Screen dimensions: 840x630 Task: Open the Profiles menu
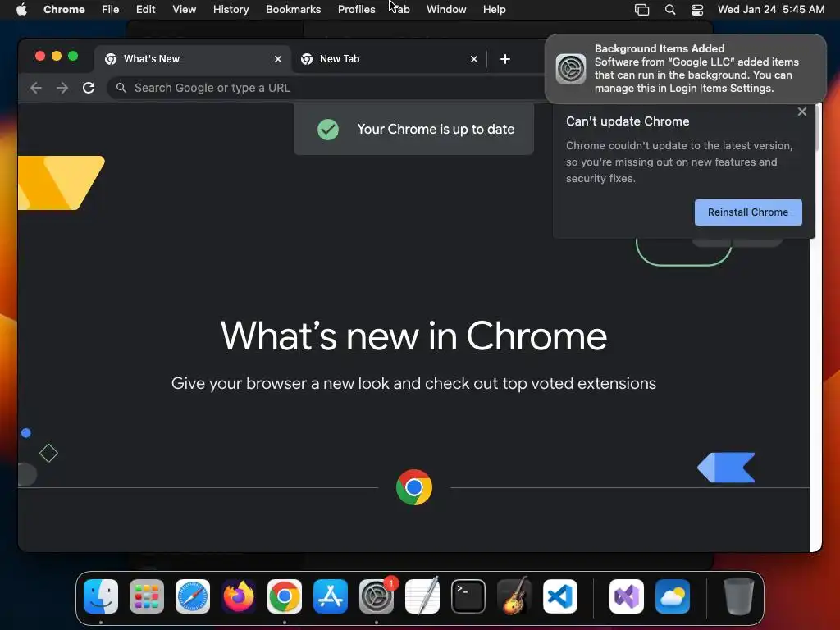pyautogui.click(x=356, y=9)
